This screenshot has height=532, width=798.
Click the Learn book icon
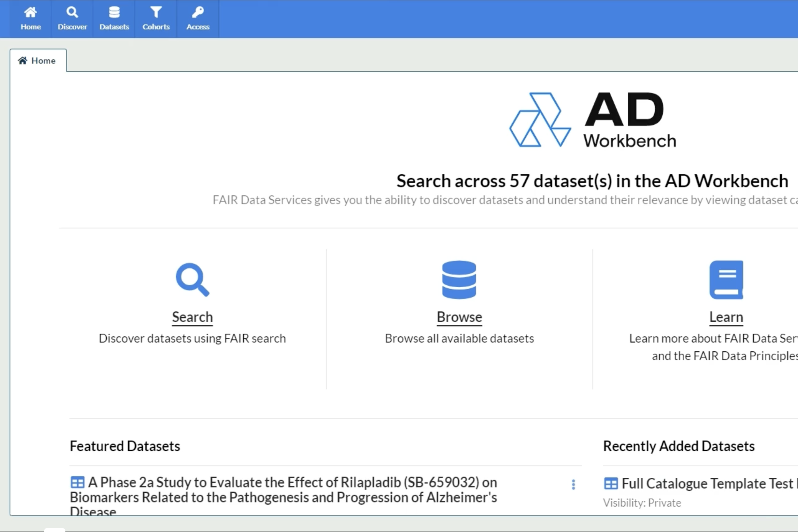tap(726, 280)
